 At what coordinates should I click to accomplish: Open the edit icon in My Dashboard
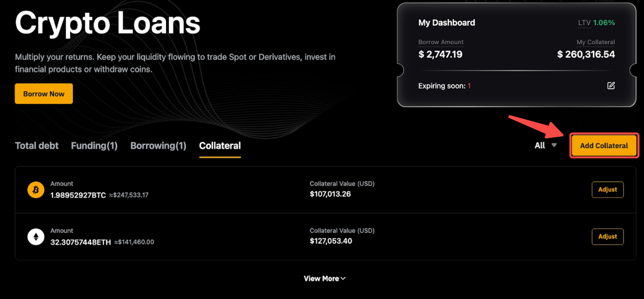tap(611, 86)
